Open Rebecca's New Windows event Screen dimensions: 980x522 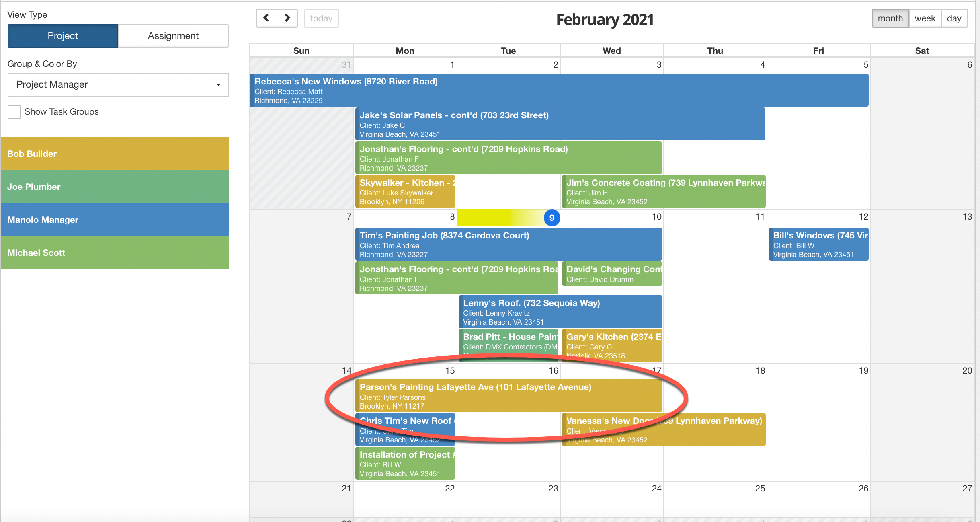click(x=559, y=90)
